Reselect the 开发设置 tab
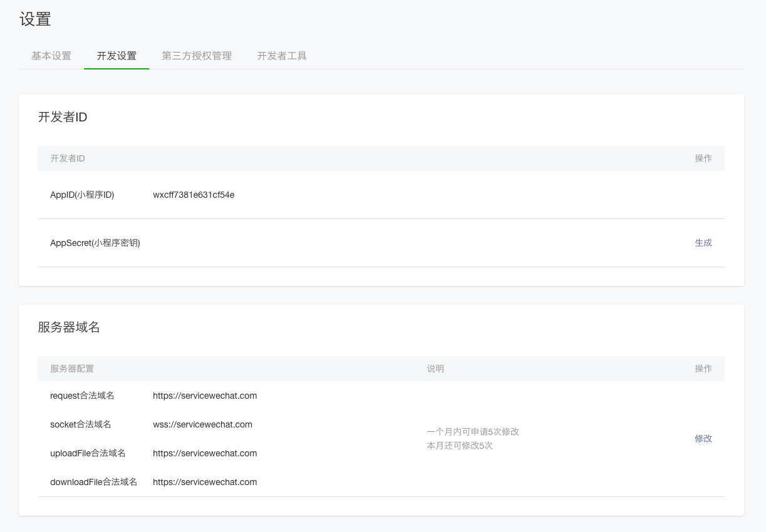 [x=116, y=56]
